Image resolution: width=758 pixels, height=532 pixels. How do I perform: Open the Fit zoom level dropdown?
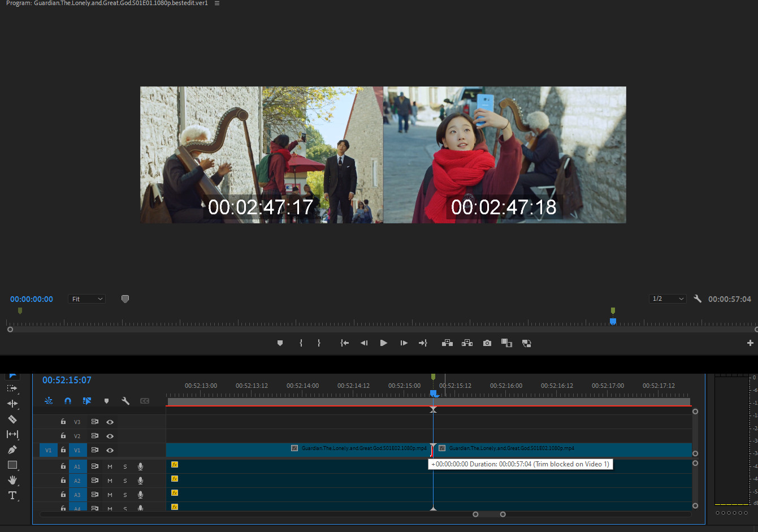(87, 299)
